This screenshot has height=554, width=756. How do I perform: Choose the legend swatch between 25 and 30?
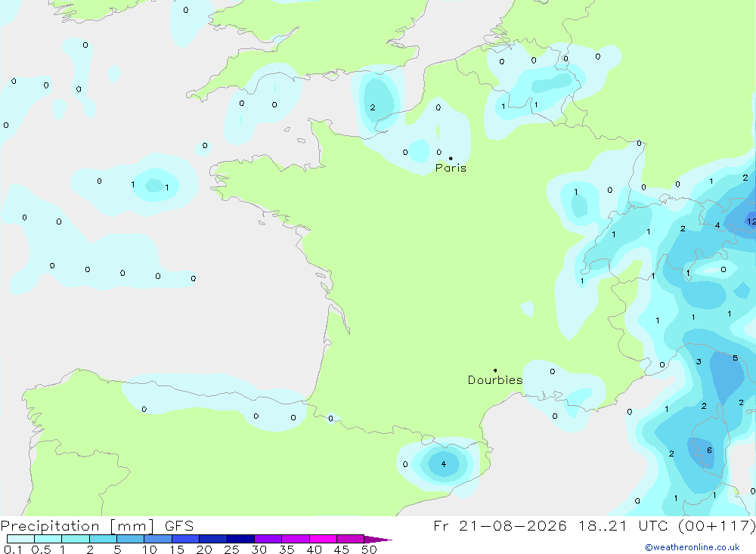(240, 539)
